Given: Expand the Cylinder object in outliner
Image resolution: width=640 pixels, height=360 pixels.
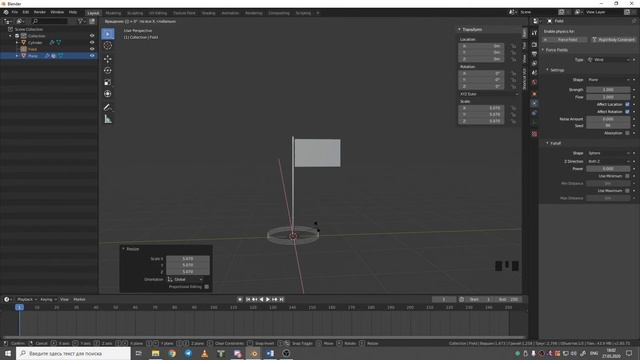Looking at the screenshot, I should click(x=17, y=42).
